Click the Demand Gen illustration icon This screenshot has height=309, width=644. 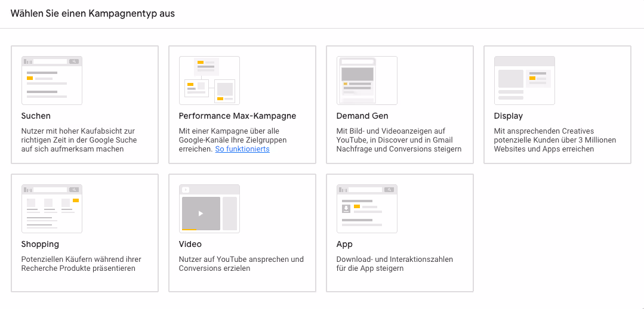[367, 81]
